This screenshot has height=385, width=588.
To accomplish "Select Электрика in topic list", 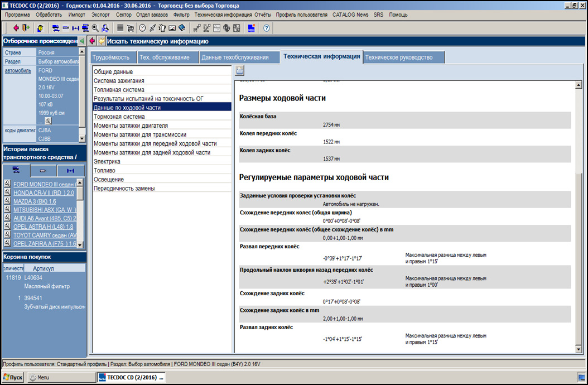I will 162,161.
